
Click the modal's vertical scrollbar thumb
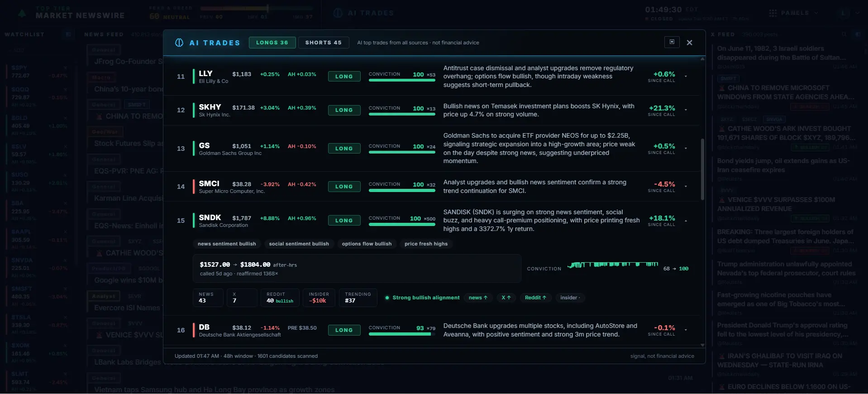pos(702,169)
